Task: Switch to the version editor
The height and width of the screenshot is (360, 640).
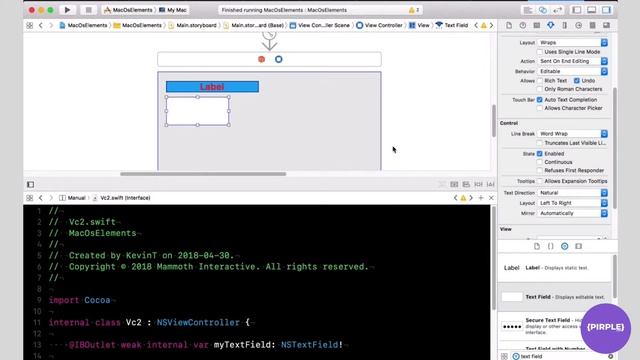Action: pos(558,10)
